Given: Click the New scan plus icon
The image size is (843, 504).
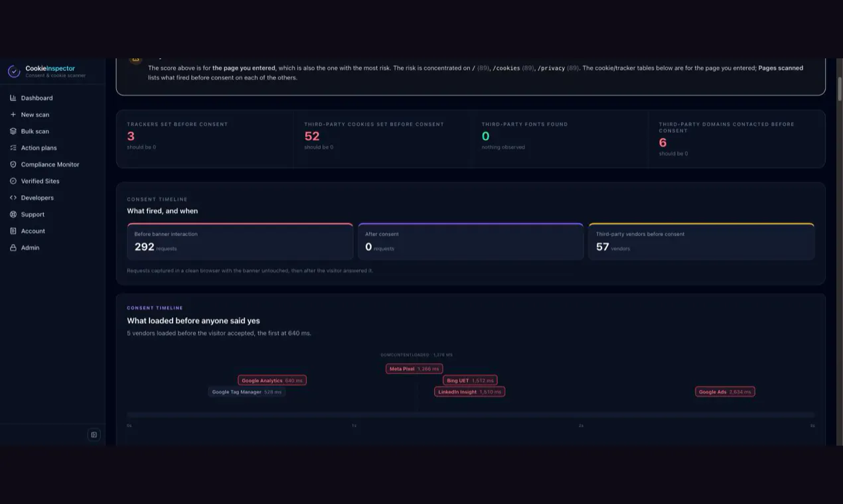Looking at the screenshot, I should [13, 115].
